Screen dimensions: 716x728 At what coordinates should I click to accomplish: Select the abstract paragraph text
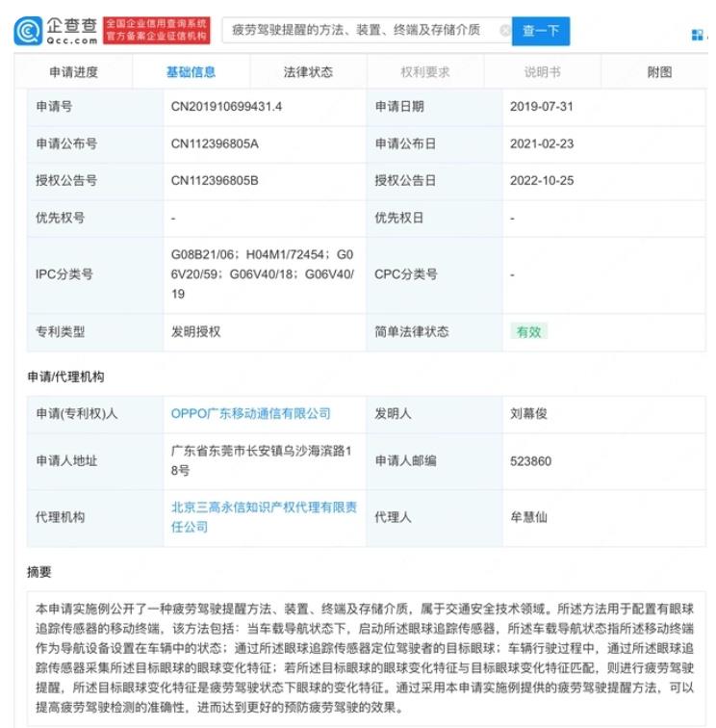point(365,658)
